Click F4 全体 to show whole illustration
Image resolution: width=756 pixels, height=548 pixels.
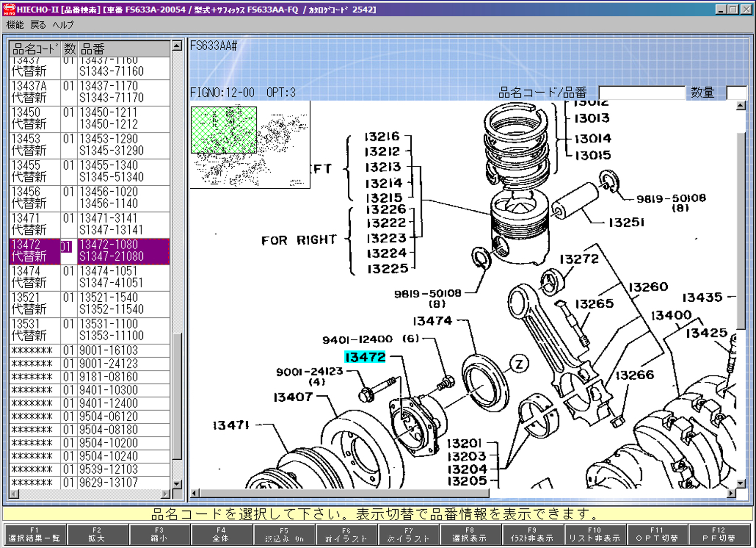(221, 534)
